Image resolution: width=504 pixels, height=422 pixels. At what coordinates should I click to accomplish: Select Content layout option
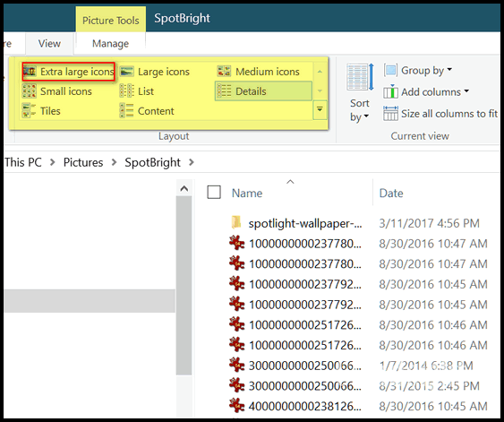tap(147, 111)
